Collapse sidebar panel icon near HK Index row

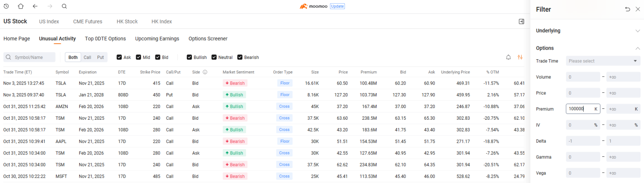click(x=521, y=21)
